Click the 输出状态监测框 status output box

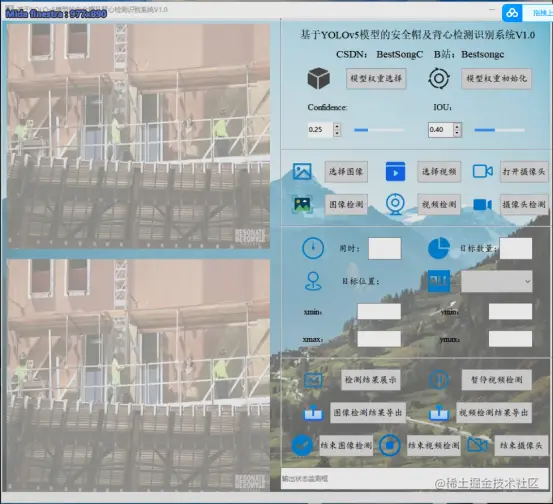coord(414,479)
